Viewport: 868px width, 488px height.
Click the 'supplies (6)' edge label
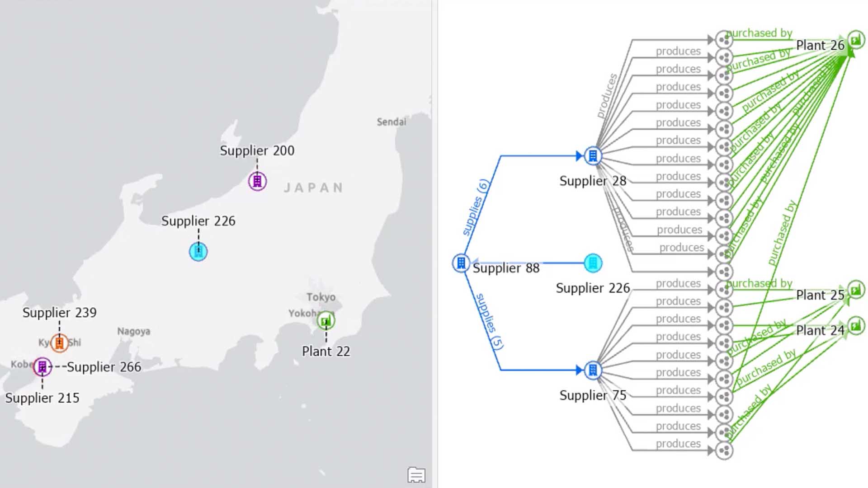click(x=475, y=207)
